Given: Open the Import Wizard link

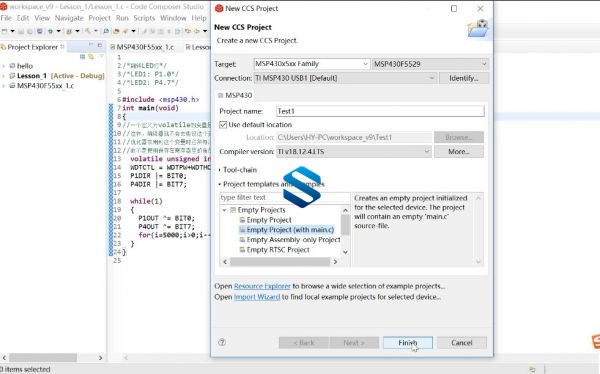Looking at the screenshot, I should (257, 297).
